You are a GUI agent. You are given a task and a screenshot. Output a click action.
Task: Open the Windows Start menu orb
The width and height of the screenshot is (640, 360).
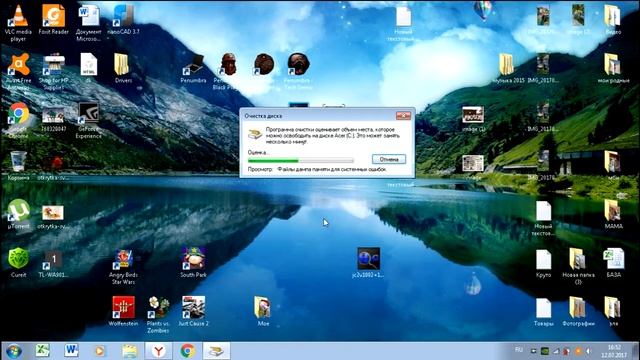click(14, 351)
